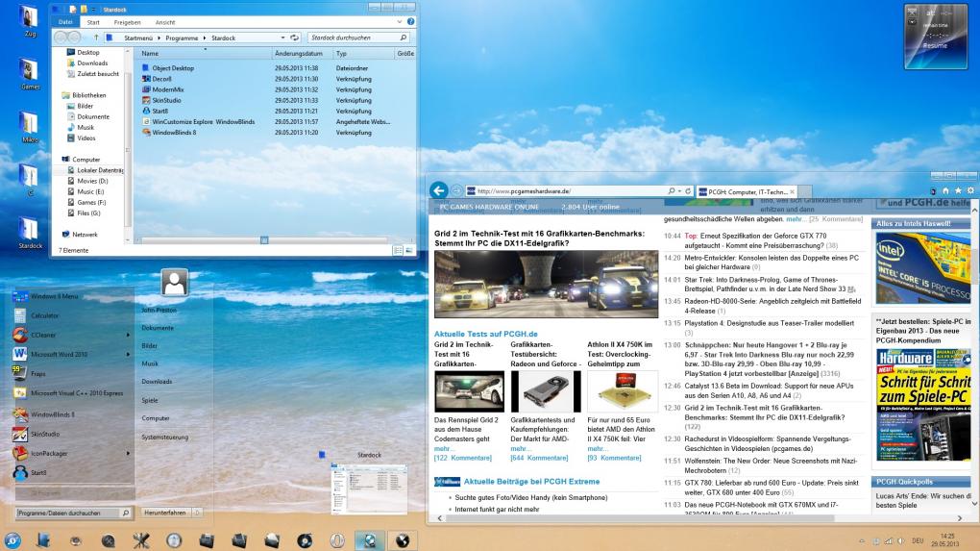Open the Freigeben ribbon tab
Image resolution: width=980 pixels, height=551 pixels.
tap(127, 22)
